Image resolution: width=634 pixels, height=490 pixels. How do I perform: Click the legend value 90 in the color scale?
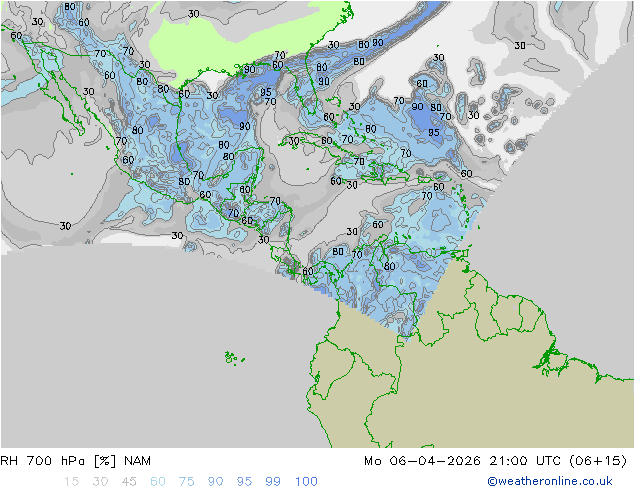[215, 482]
